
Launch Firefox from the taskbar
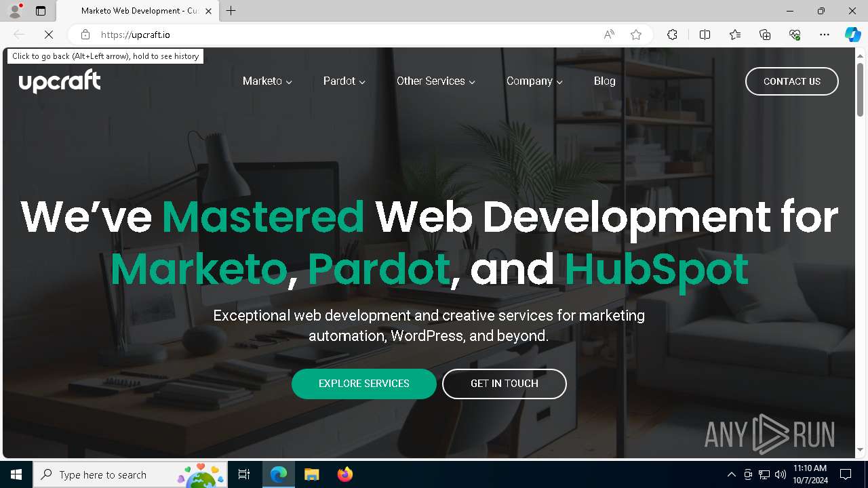pyautogui.click(x=344, y=474)
